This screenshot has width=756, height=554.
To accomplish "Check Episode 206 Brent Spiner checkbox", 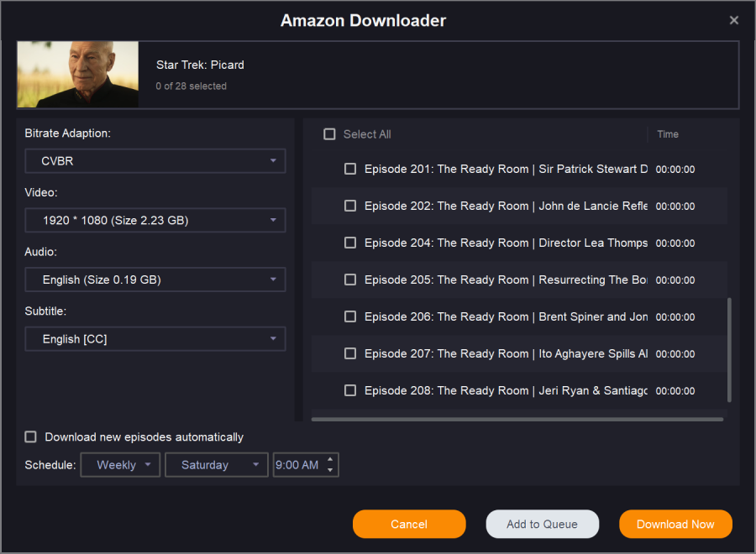I will [x=350, y=316].
